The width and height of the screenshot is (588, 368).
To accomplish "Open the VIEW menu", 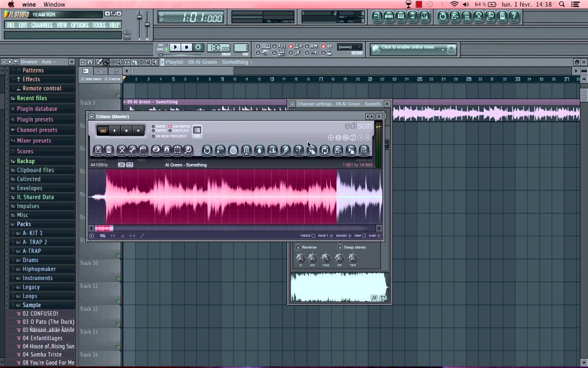I will pyautogui.click(x=61, y=25).
